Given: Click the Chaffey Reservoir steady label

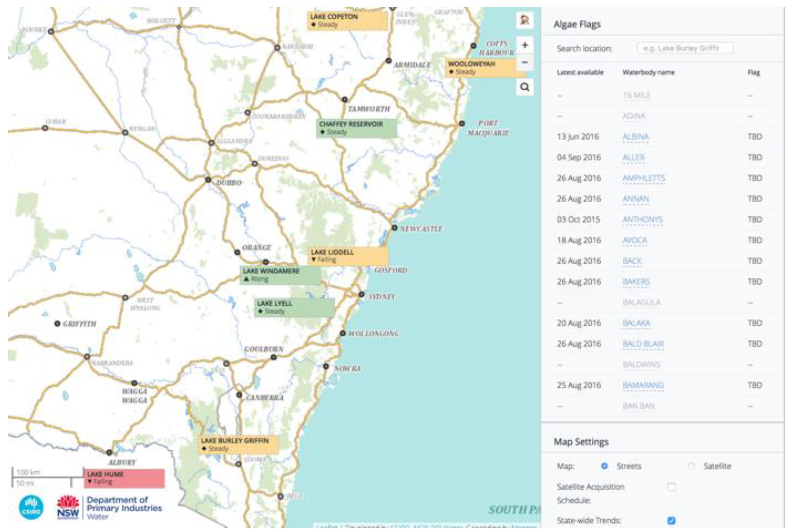Looking at the screenshot, I should coord(356,128).
